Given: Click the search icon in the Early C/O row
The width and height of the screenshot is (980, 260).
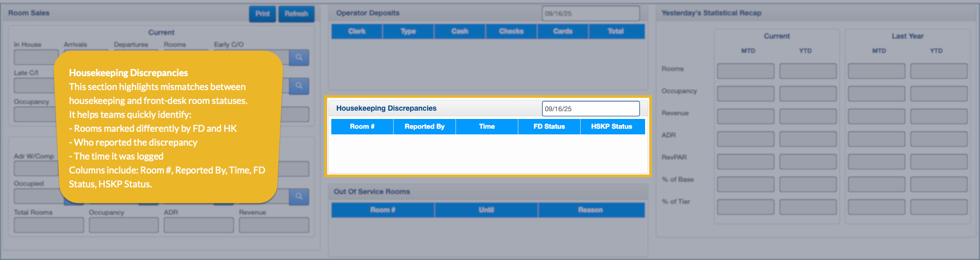Looking at the screenshot, I should [x=299, y=58].
